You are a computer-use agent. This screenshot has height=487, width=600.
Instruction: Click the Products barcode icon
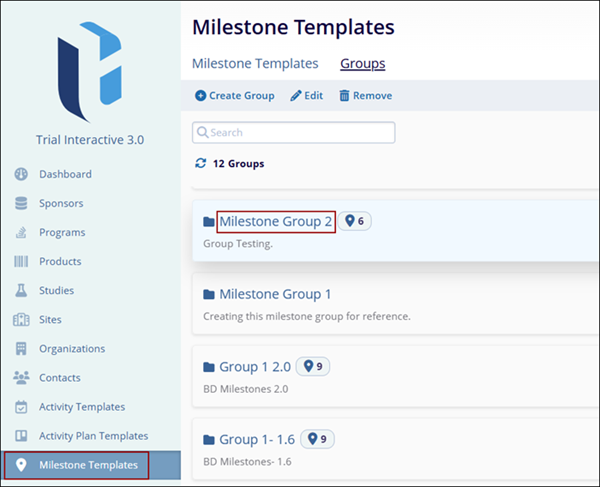[x=21, y=261]
